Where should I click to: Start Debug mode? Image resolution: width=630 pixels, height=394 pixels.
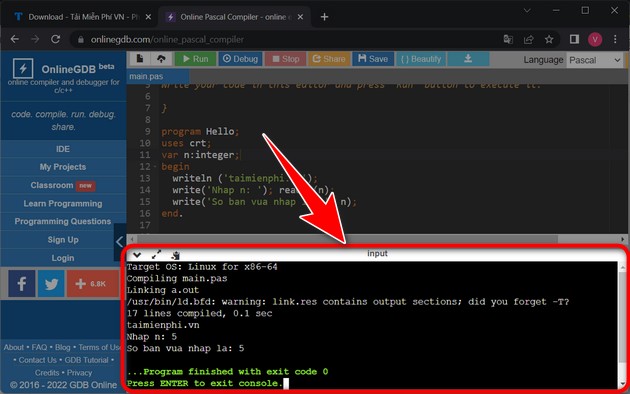point(240,59)
